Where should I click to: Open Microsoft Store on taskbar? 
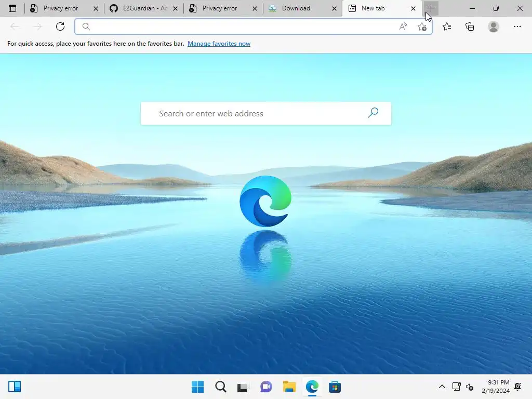pyautogui.click(x=335, y=387)
